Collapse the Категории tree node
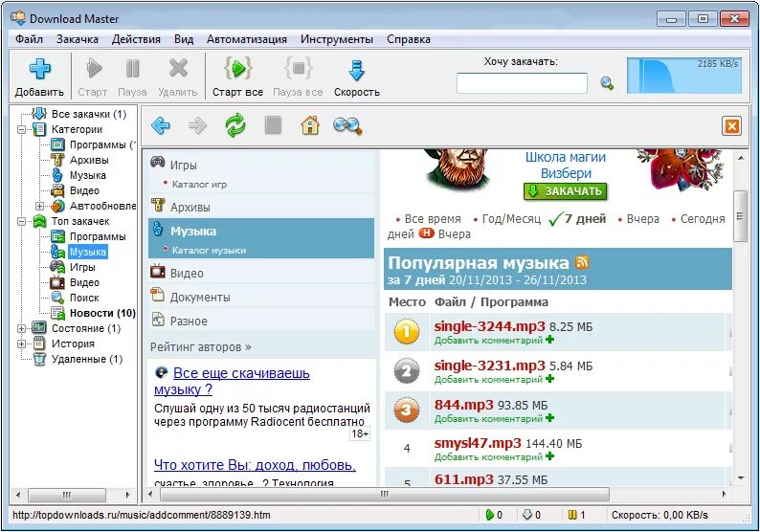The width and height of the screenshot is (760, 532). point(22,129)
